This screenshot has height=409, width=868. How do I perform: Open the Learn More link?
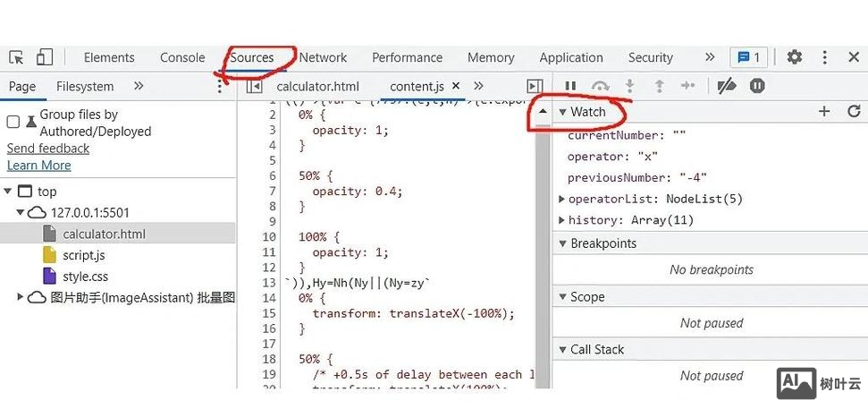click(x=38, y=166)
